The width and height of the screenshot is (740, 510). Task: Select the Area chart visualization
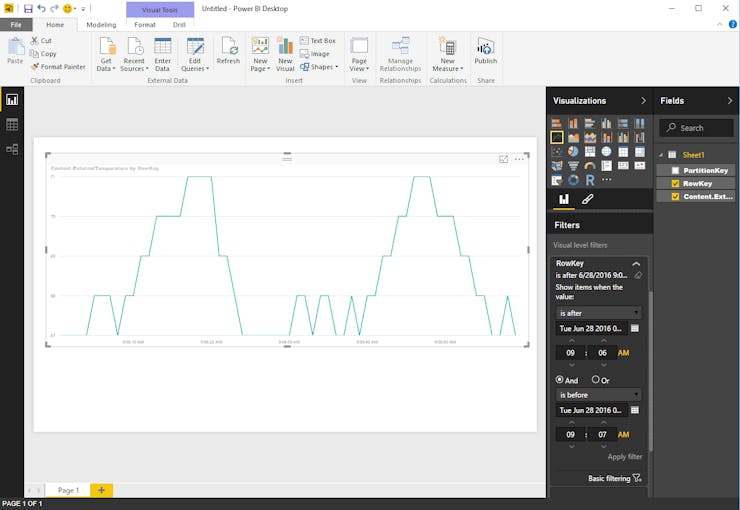[573, 137]
